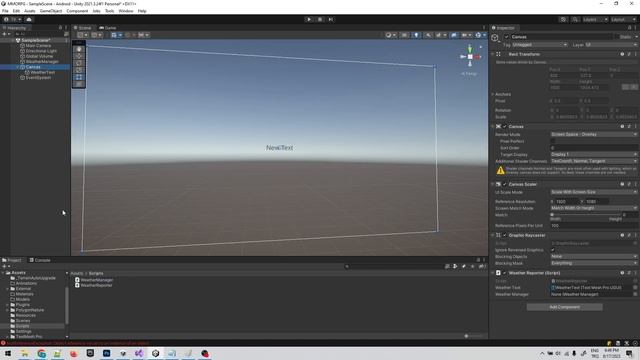Click the Pause button in the top toolbar
640x360 pixels.
tap(320, 19)
